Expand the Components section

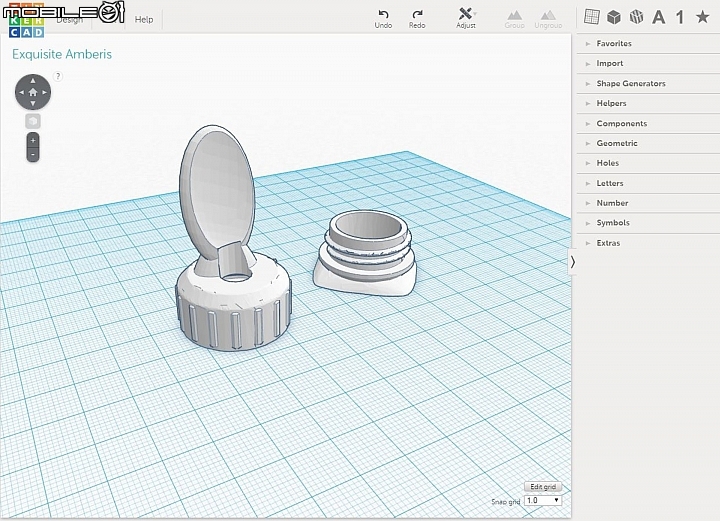click(x=648, y=123)
